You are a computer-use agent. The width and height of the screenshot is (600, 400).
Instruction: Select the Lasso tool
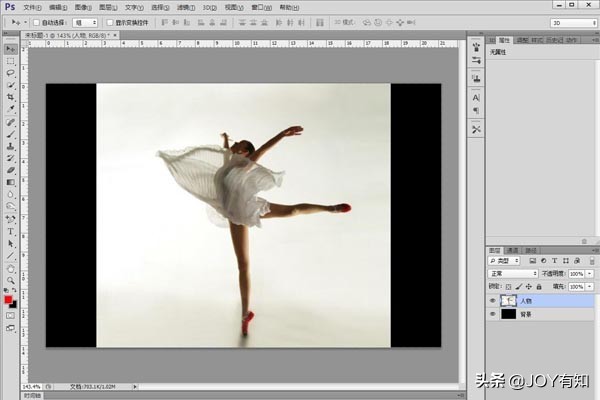[x=10, y=73]
